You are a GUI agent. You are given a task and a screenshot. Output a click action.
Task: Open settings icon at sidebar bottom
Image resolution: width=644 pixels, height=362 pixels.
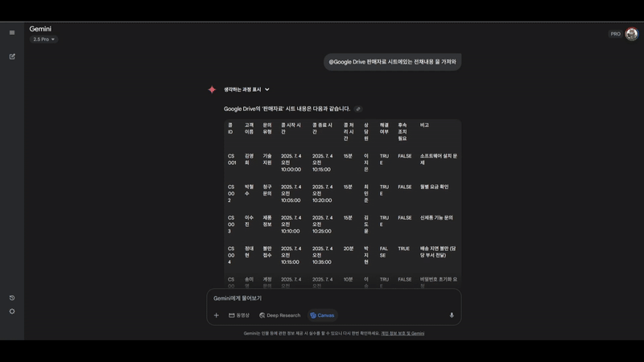12,311
